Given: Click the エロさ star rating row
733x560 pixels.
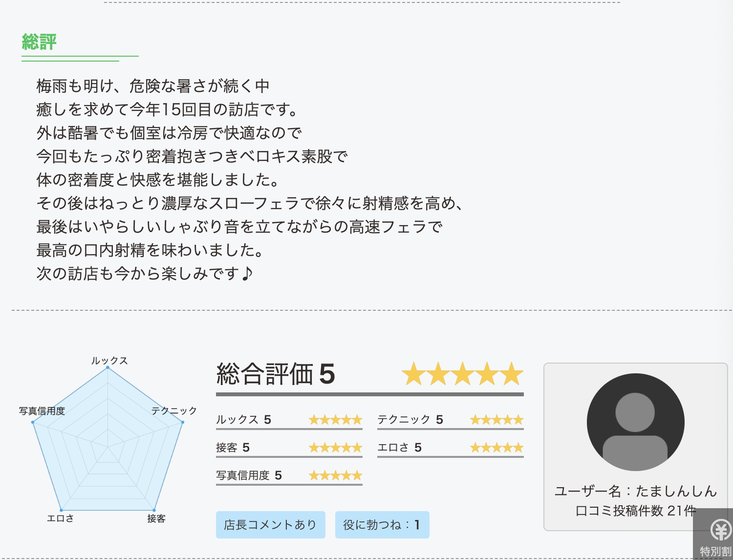Looking at the screenshot, I should click(451, 448).
